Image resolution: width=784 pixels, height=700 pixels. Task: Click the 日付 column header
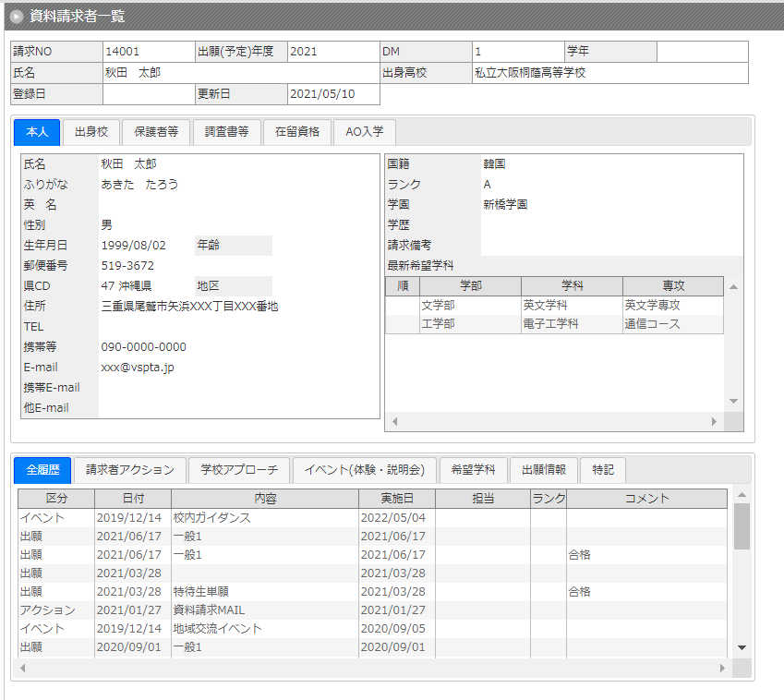click(133, 499)
